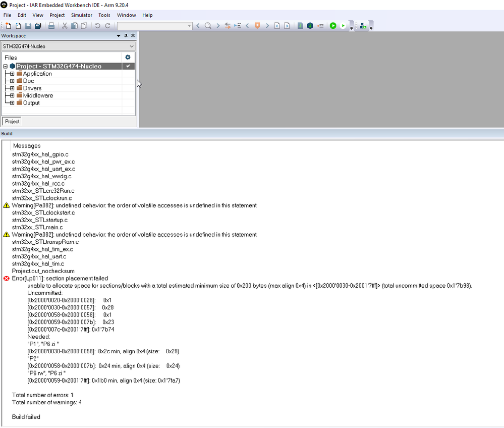Screen dimensions: 504x428
Task: Open the Edit menu
Action: tap(22, 15)
